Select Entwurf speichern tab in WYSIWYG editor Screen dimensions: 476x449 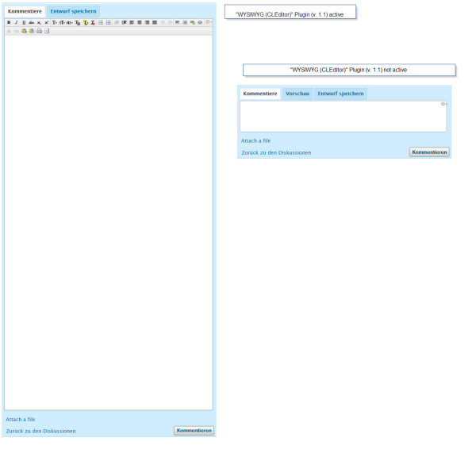coord(73,12)
